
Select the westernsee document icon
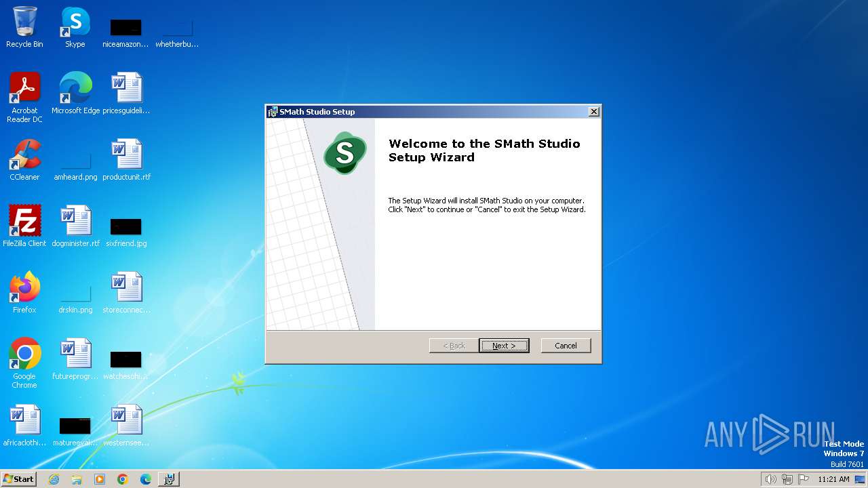(126, 426)
